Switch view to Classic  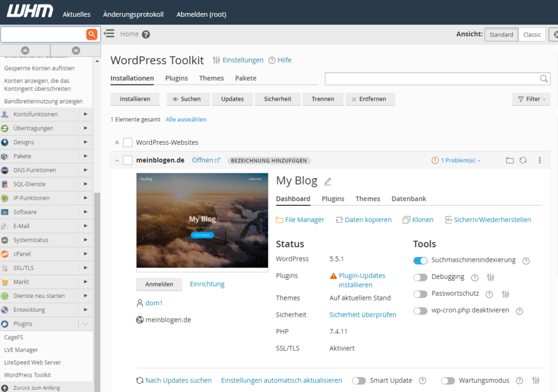532,34
